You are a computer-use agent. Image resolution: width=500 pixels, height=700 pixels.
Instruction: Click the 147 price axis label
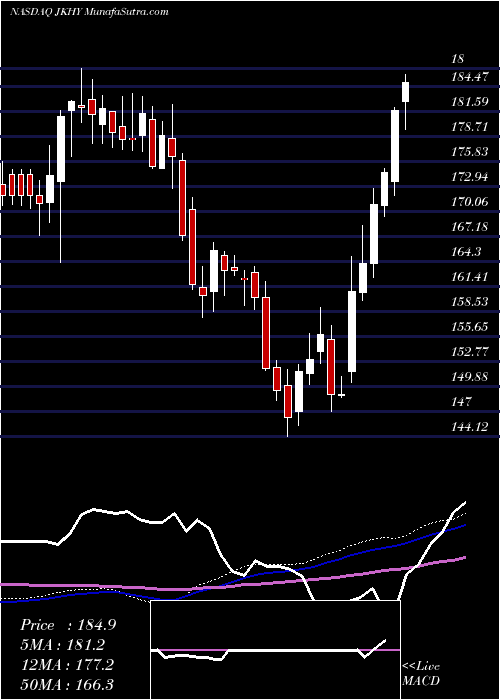click(461, 402)
